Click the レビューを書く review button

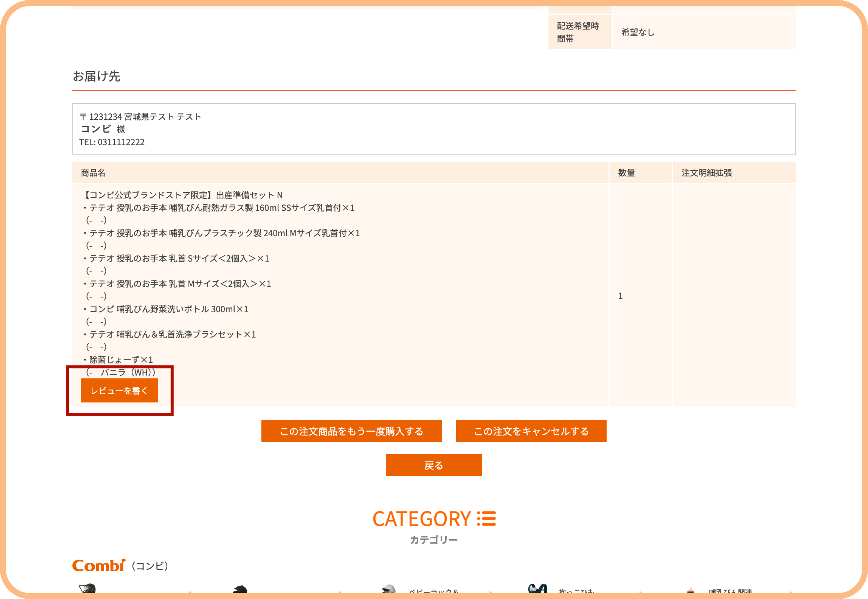tap(119, 391)
